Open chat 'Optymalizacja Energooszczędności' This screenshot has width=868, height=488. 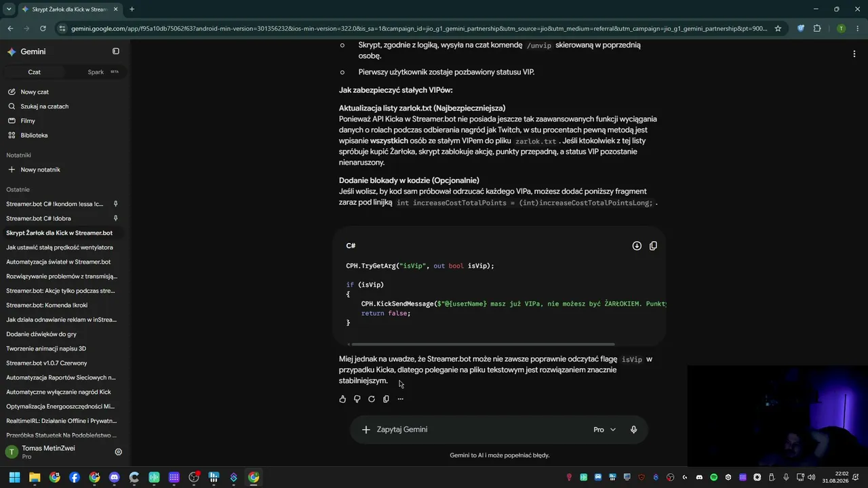click(x=60, y=407)
